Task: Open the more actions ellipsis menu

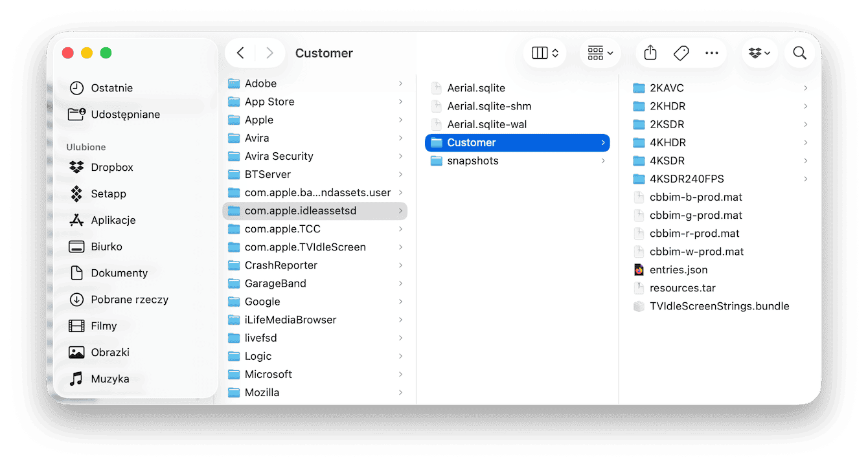Action: tap(711, 53)
